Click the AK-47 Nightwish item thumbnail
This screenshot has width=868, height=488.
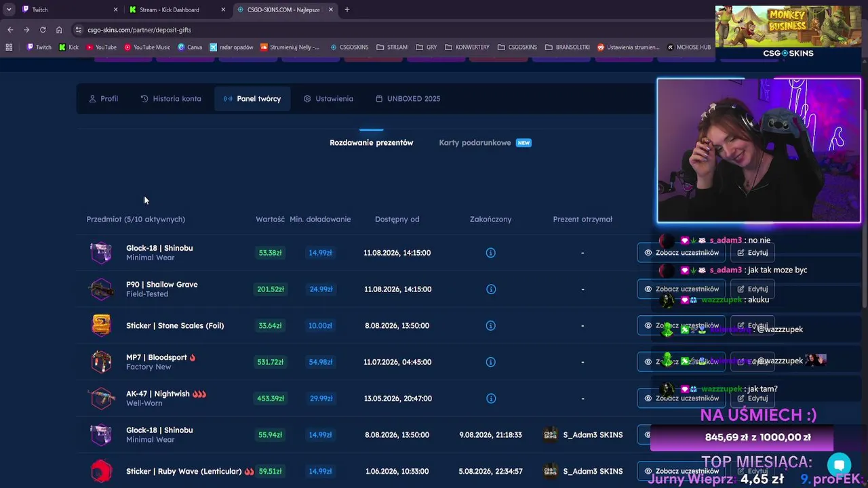tap(101, 399)
